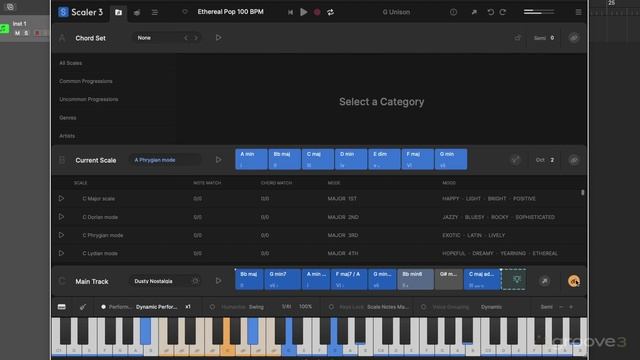Image resolution: width=640 pixels, height=360 pixels.
Task: Click the G min scale chord
Action: point(451,159)
